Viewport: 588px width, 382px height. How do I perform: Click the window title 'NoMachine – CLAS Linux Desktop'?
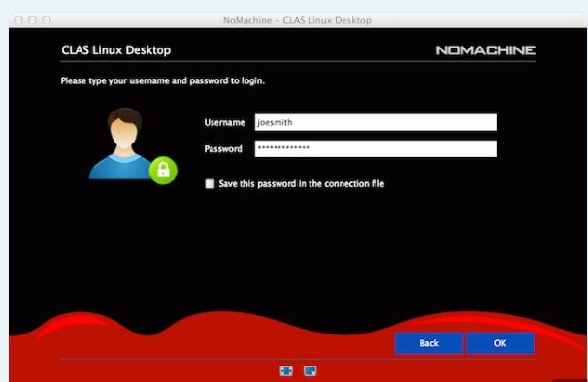[x=297, y=20]
